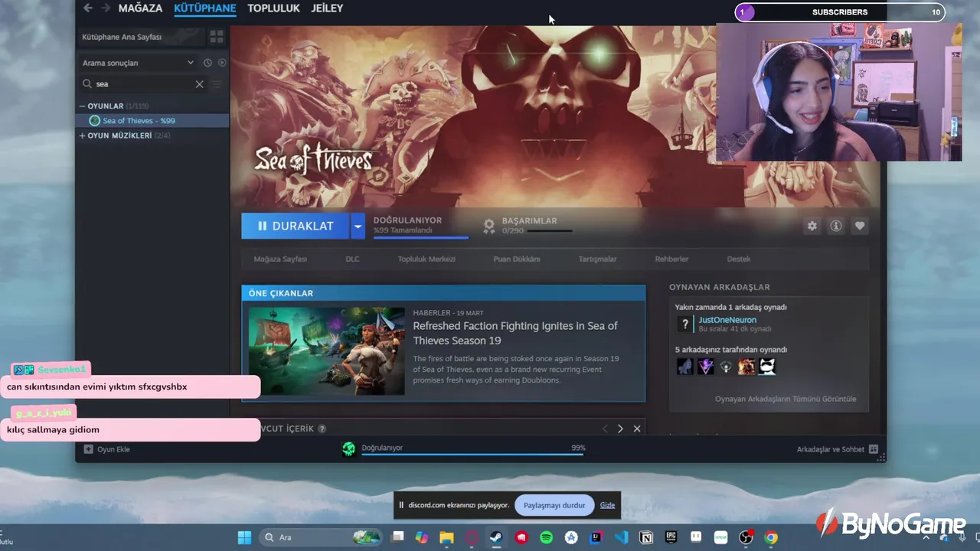Go forward with the Steam forward arrow

(x=104, y=8)
